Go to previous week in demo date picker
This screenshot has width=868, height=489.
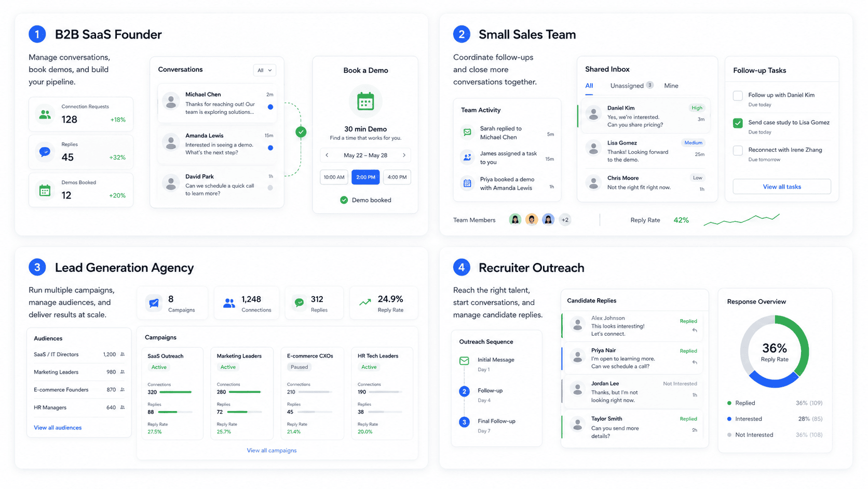coord(327,155)
